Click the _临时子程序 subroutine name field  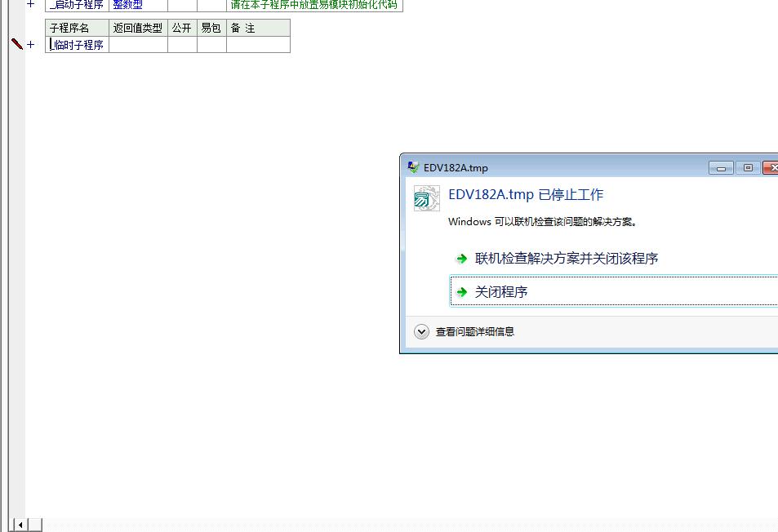pyautogui.click(x=78, y=45)
